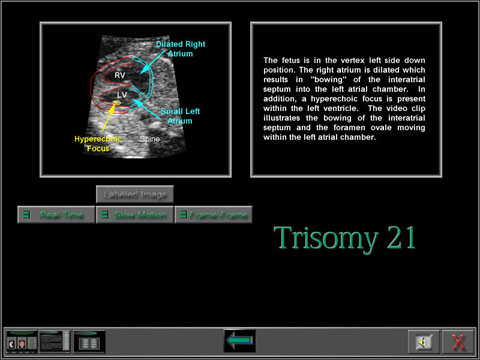The image size is (480, 360).
Task: Click the Hyperechoic Focus label
Action: pos(98,144)
